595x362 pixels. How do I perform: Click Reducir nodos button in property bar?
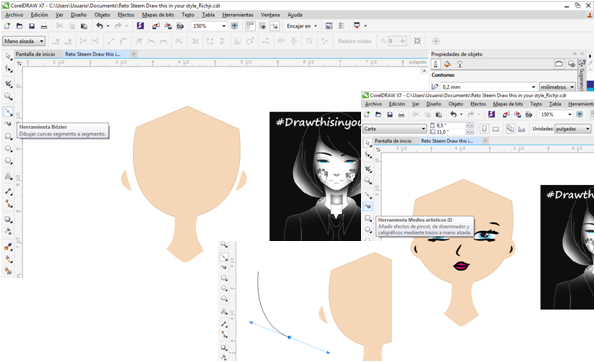[355, 41]
